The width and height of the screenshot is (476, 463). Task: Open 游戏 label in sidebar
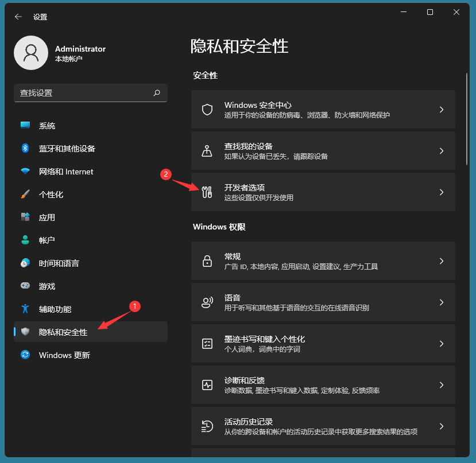click(x=47, y=286)
